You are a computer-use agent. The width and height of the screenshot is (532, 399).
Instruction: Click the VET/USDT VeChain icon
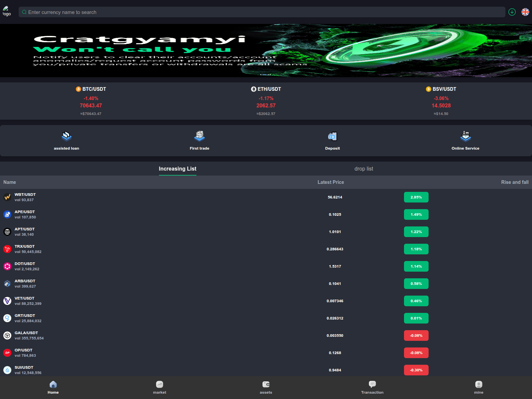7,301
